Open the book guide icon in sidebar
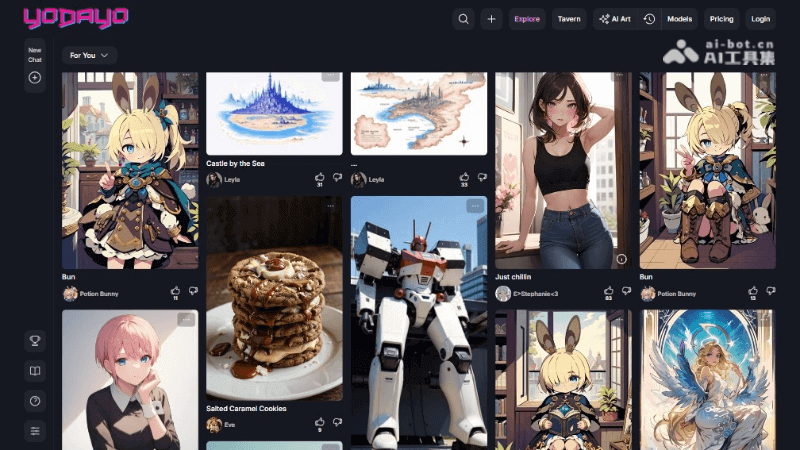 coord(35,371)
